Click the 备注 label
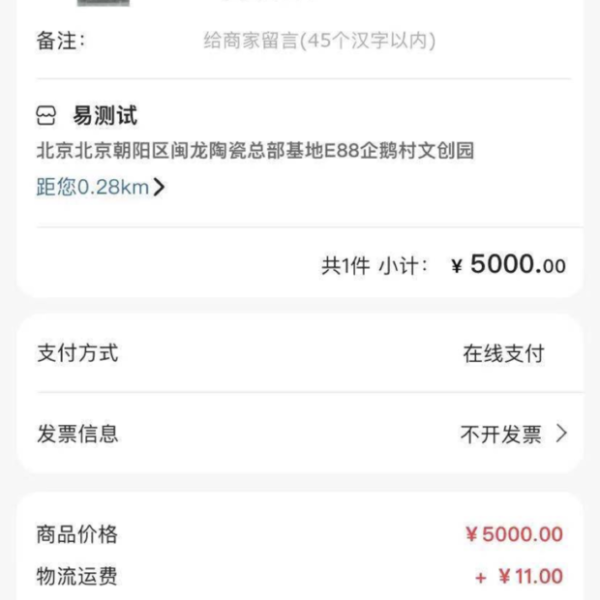 60,42
